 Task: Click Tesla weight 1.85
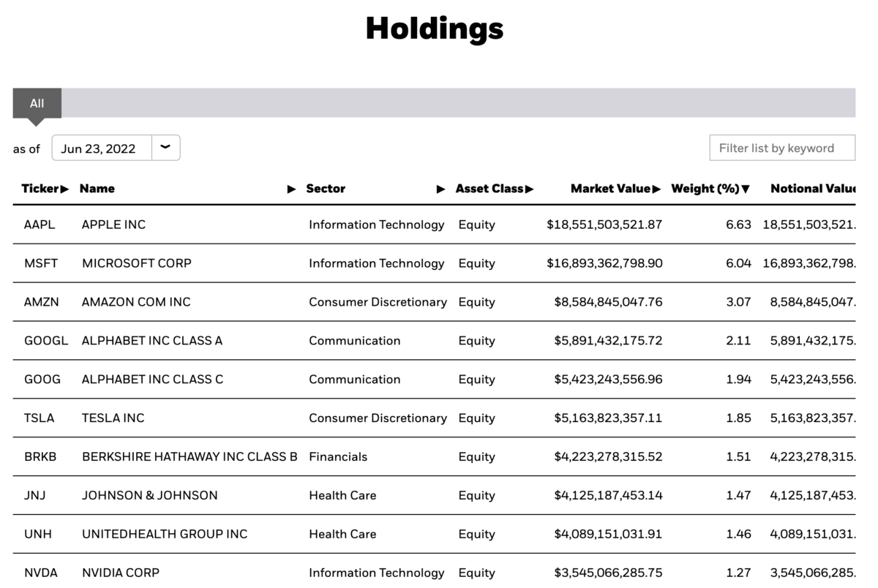click(x=739, y=418)
